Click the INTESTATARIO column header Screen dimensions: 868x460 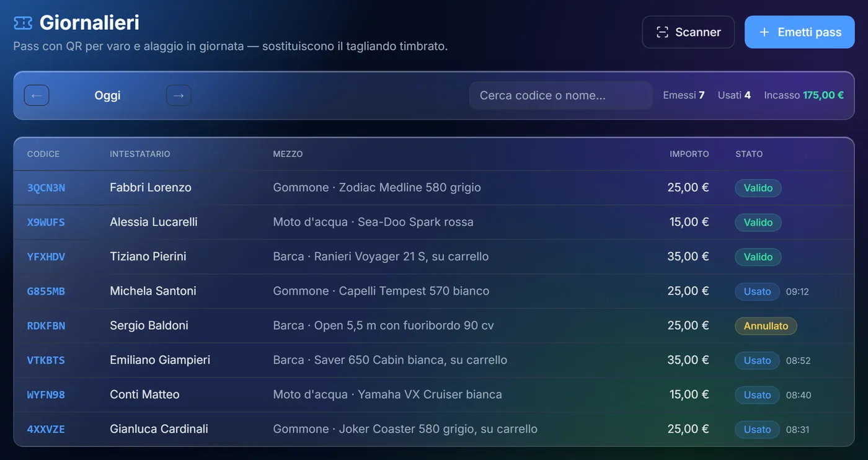[140, 154]
